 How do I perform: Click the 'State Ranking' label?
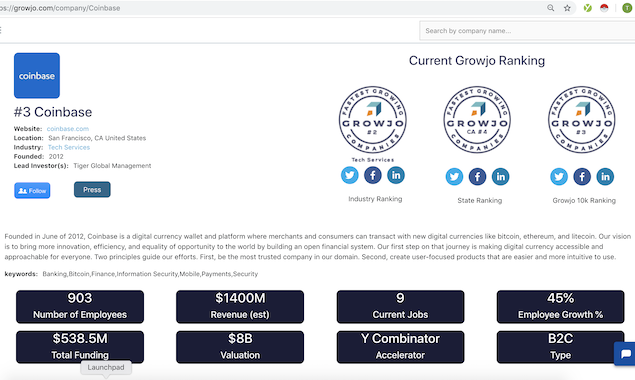(479, 201)
